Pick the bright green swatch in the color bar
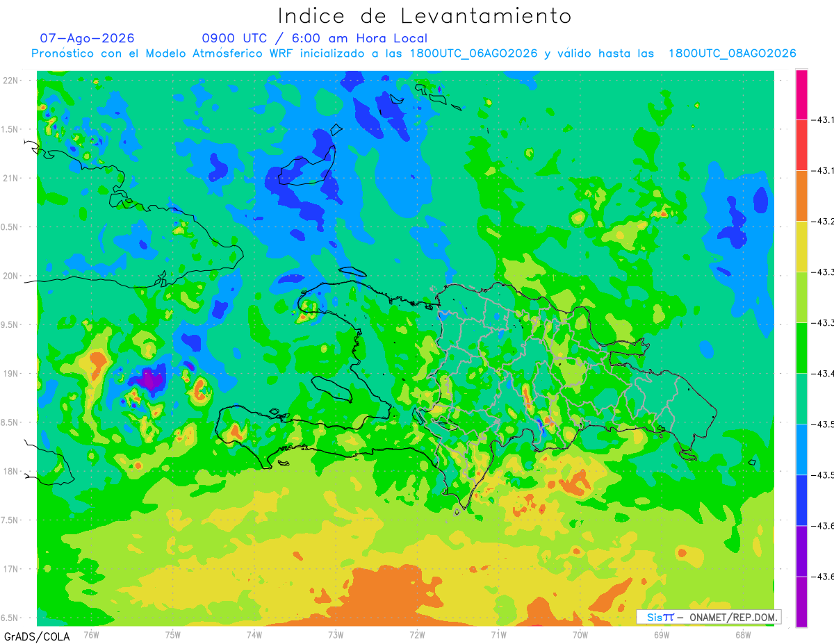The image size is (834, 644). click(x=801, y=348)
